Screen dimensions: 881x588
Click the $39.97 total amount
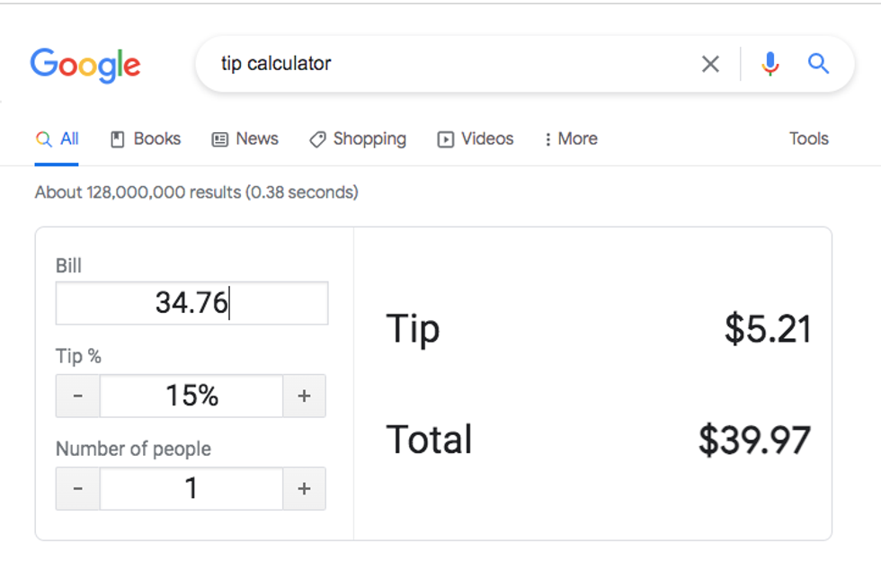tap(754, 440)
